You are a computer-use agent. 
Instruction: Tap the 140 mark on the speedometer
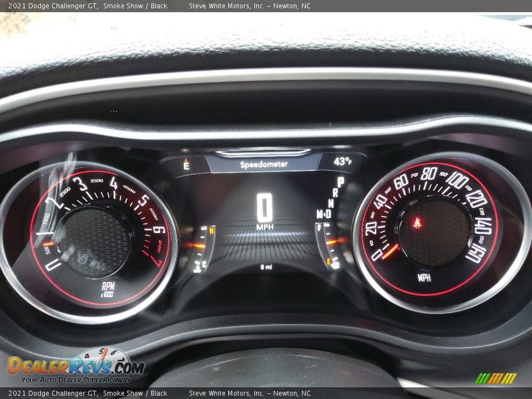483,226
